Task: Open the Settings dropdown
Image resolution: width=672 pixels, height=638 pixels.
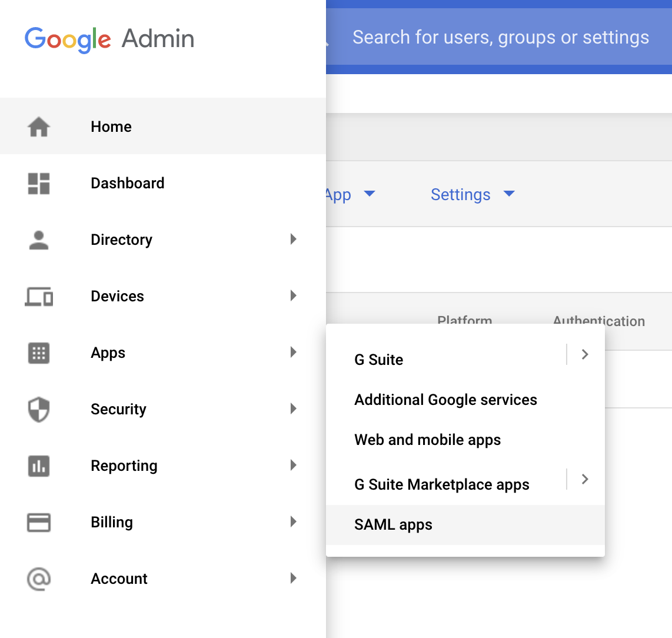Action: 473,194
